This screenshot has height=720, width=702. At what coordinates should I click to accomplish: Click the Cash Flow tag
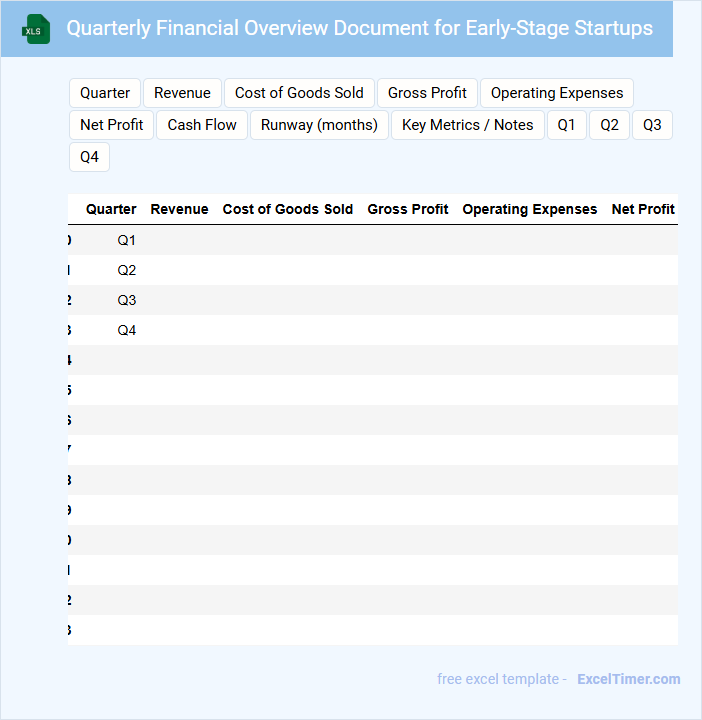(x=202, y=125)
